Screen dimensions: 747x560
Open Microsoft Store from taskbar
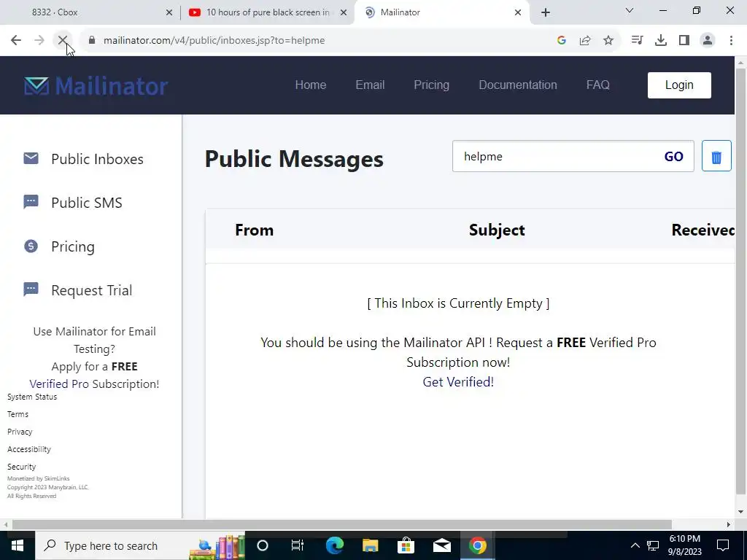click(406, 545)
